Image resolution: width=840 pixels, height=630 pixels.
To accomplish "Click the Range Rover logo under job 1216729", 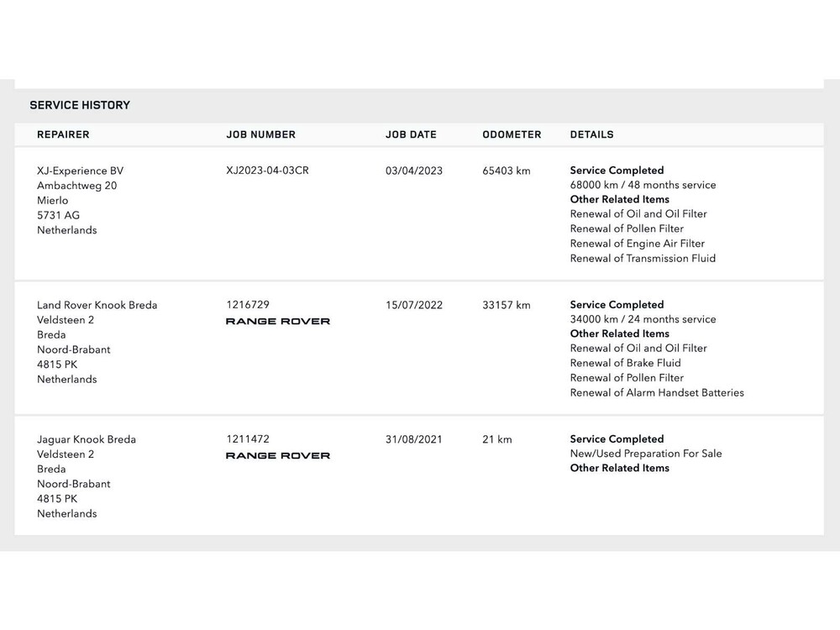I will tap(278, 321).
